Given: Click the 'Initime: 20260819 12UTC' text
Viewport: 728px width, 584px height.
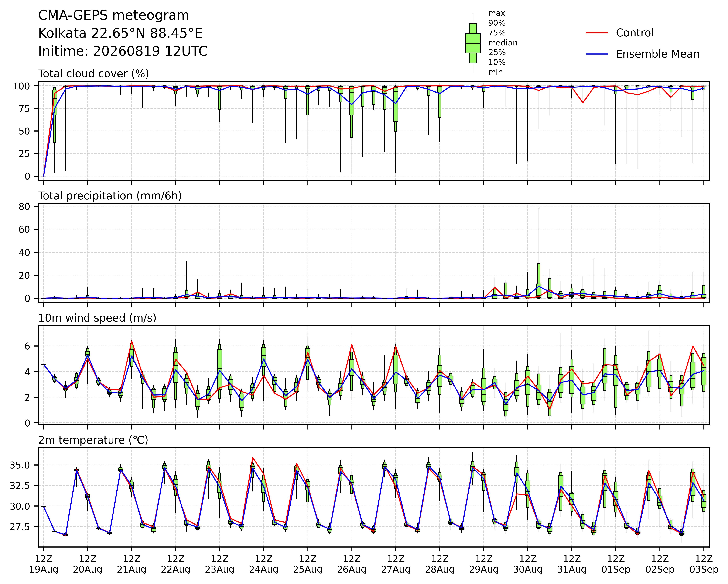Looking at the screenshot, I should [123, 51].
